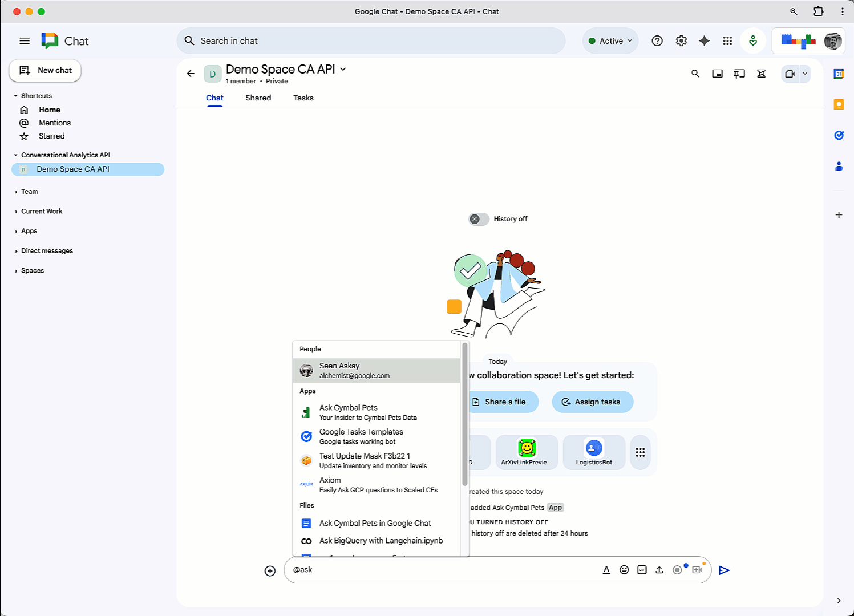This screenshot has width=854, height=616.
Task: Select Demo Space CA API in sidebar
Action: click(x=88, y=169)
